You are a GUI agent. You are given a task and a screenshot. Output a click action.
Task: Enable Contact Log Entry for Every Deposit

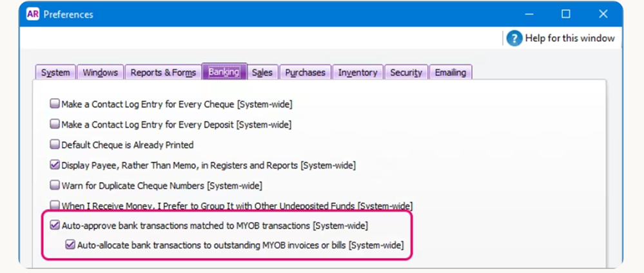tap(55, 125)
